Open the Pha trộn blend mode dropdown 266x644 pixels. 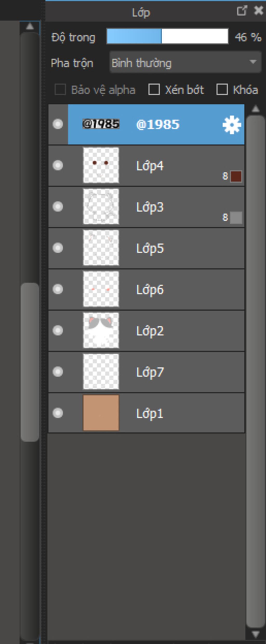[x=185, y=62]
